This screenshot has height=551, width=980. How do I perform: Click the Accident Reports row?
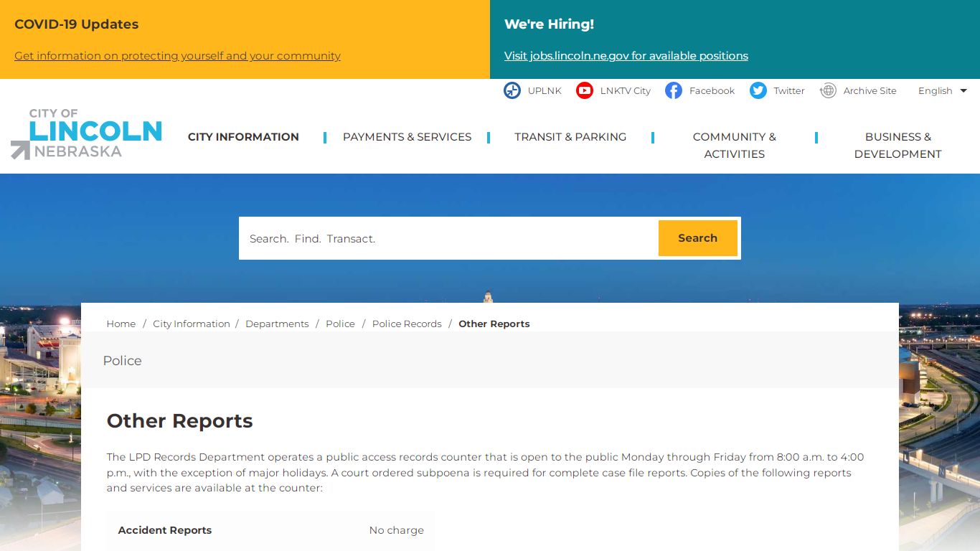270,530
